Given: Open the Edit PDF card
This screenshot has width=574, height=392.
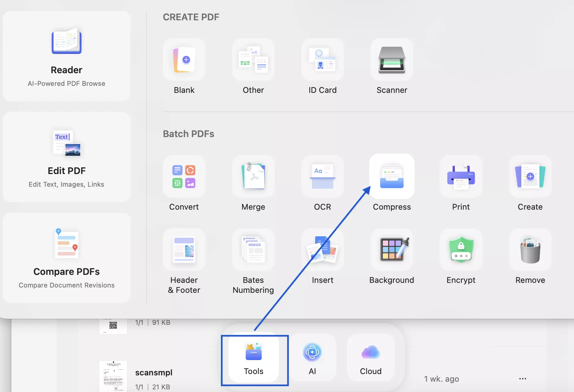Looking at the screenshot, I should 67,157.
